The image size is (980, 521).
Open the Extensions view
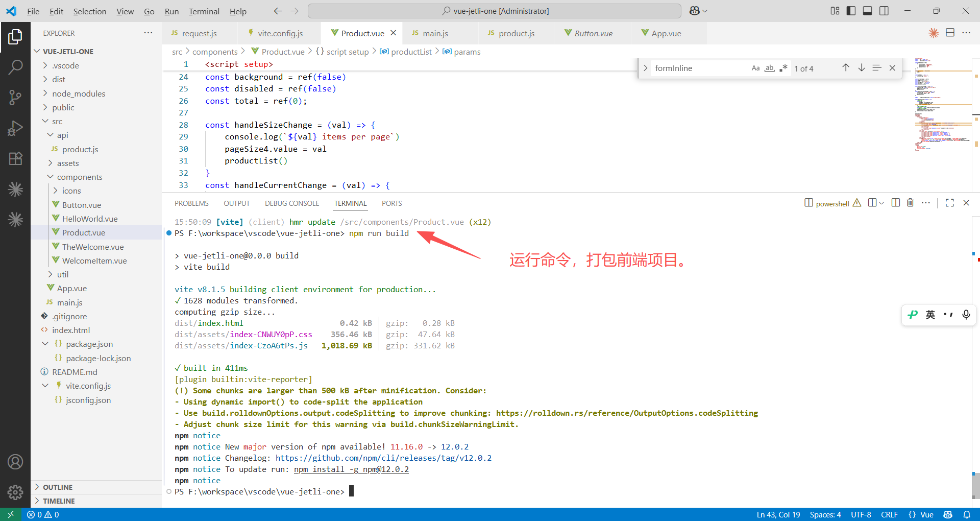pos(15,159)
